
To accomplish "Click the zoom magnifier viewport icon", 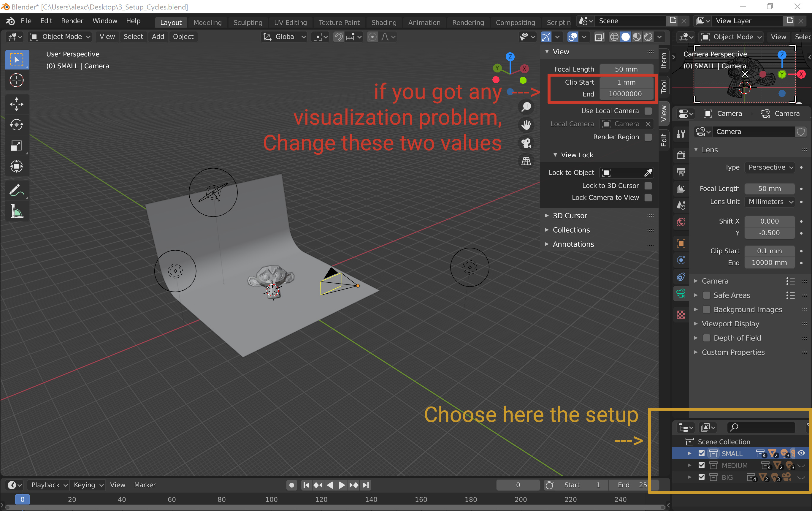I will (526, 107).
